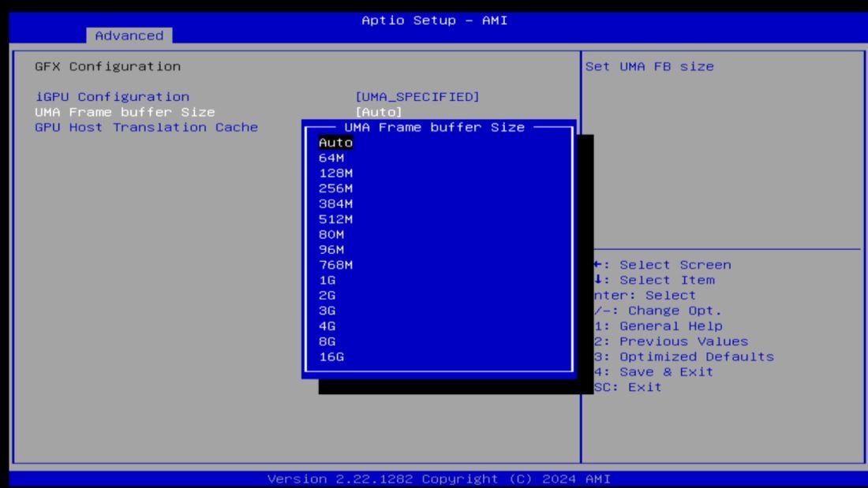Open the Advanced tab
The image size is (868, 488).
129,35
